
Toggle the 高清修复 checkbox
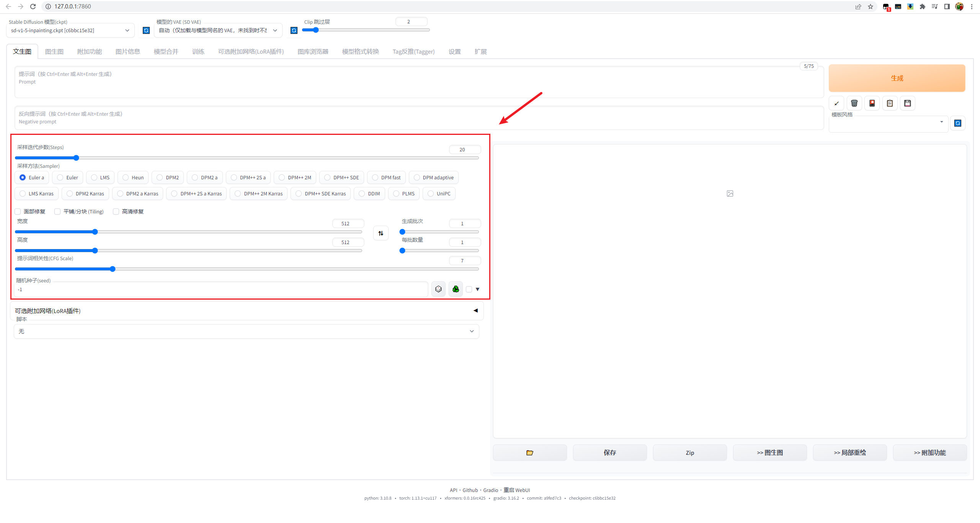[x=116, y=211]
